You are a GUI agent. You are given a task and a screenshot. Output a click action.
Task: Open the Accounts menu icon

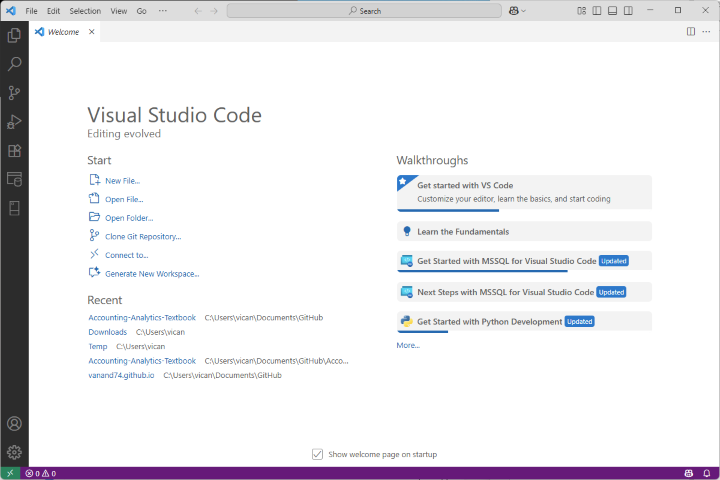pos(14,424)
